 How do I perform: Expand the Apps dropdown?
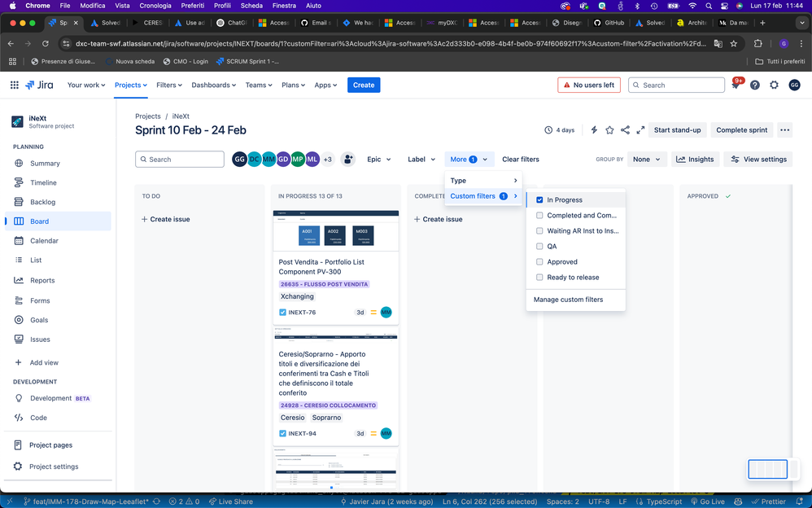[325, 85]
